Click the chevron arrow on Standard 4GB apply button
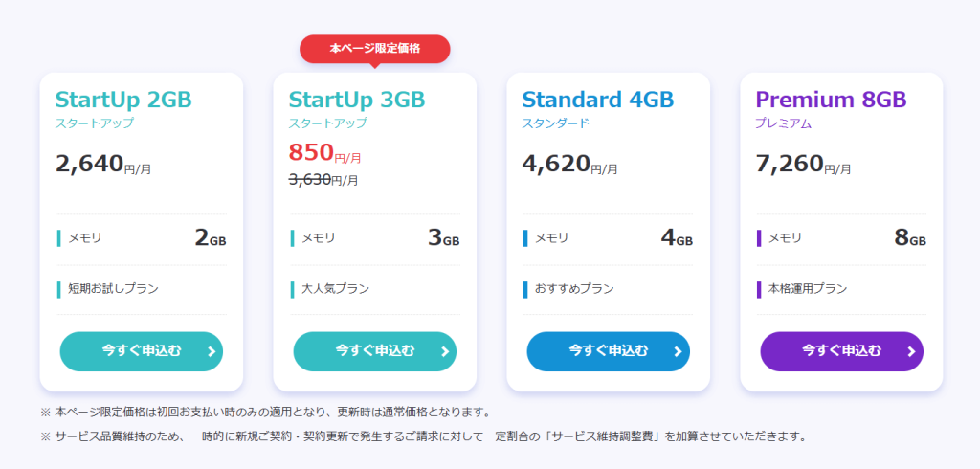The height and width of the screenshot is (469, 980). 679,351
